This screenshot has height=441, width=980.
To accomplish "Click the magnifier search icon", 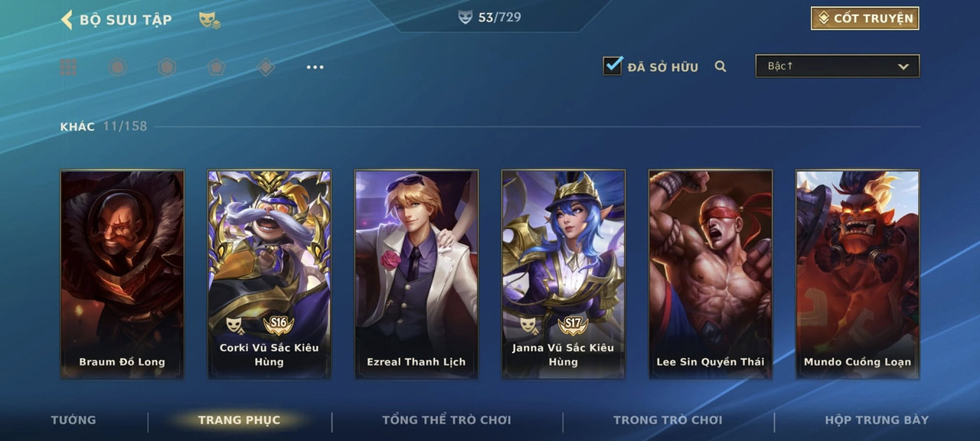I will tap(720, 67).
